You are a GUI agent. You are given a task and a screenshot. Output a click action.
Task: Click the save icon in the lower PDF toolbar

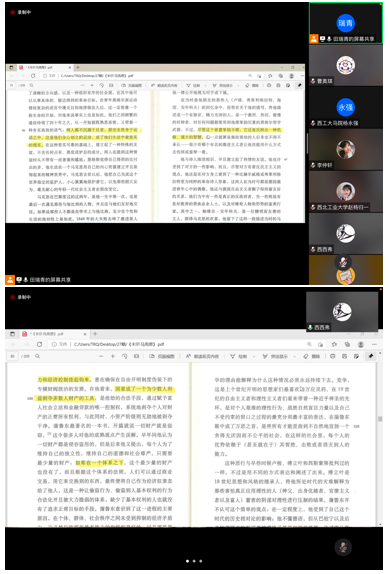click(x=344, y=356)
